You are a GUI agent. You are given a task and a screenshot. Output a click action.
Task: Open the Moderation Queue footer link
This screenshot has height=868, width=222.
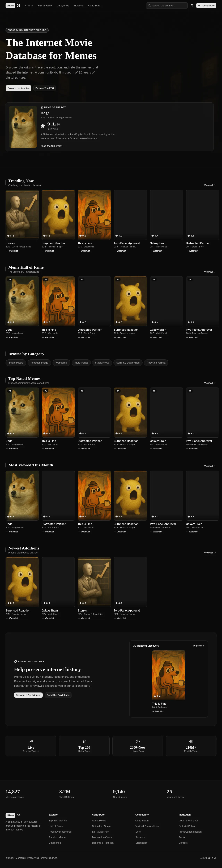[x=102, y=837]
